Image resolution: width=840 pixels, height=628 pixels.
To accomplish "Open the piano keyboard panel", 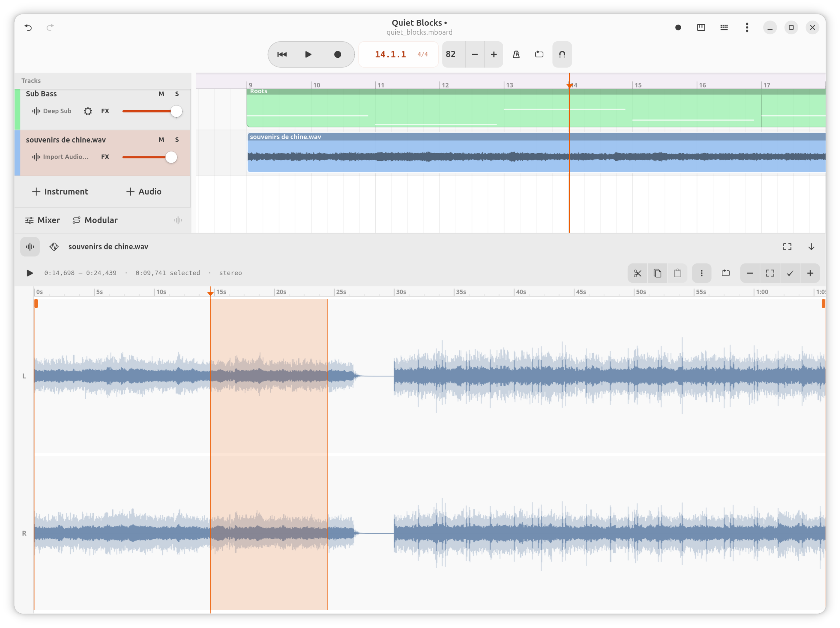I will 701,27.
